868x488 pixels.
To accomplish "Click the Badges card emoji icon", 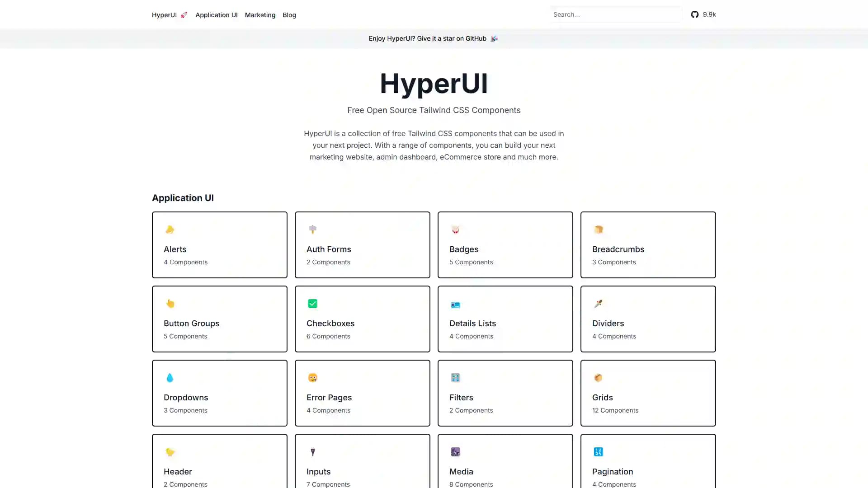I will (455, 230).
